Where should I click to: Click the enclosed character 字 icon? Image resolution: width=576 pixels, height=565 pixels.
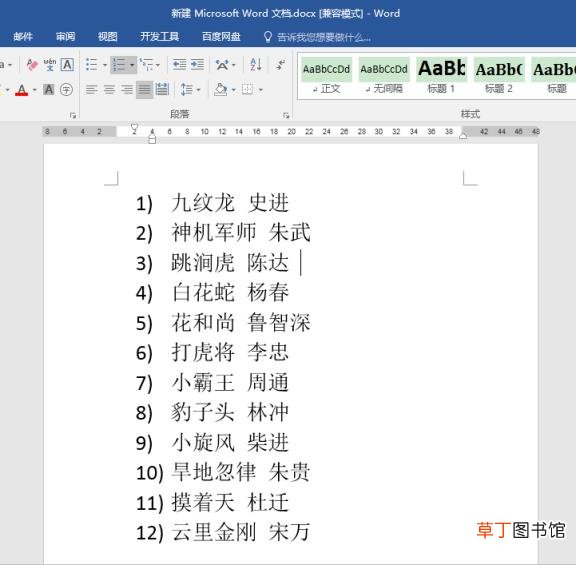pyautogui.click(x=66, y=89)
